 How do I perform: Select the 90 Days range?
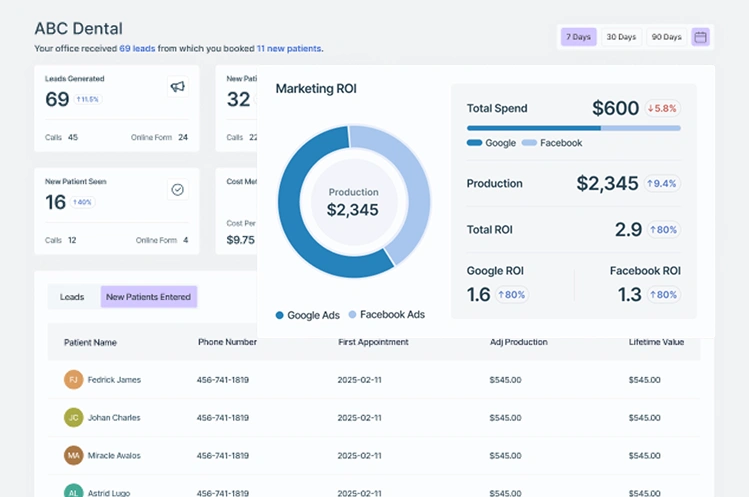(x=666, y=37)
